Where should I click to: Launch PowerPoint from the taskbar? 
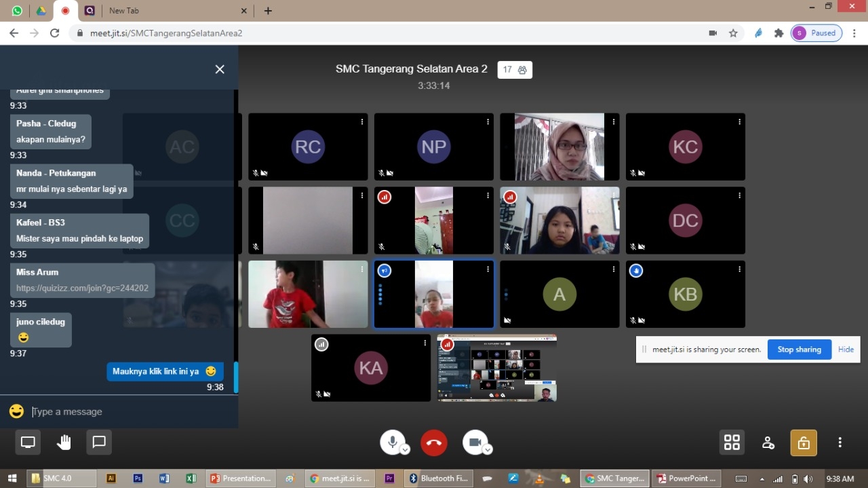coord(686,478)
